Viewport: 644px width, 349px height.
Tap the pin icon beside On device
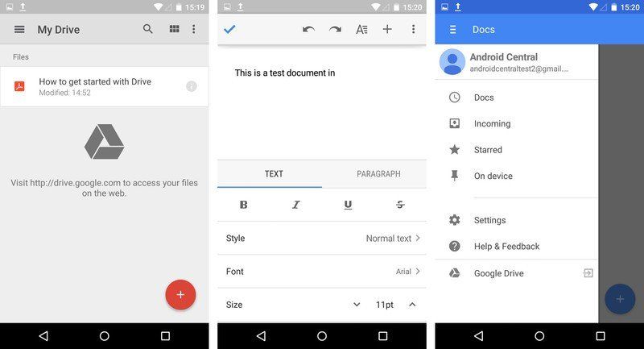click(455, 176)
